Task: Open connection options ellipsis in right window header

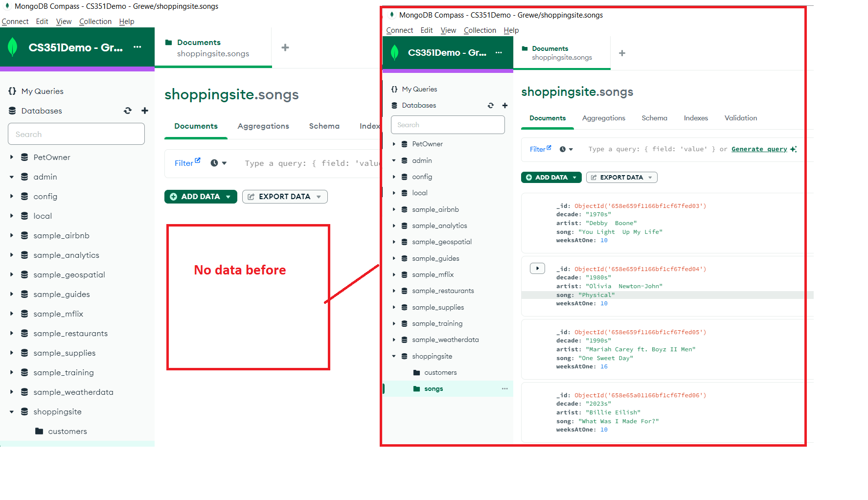Action: coord(499,53)
